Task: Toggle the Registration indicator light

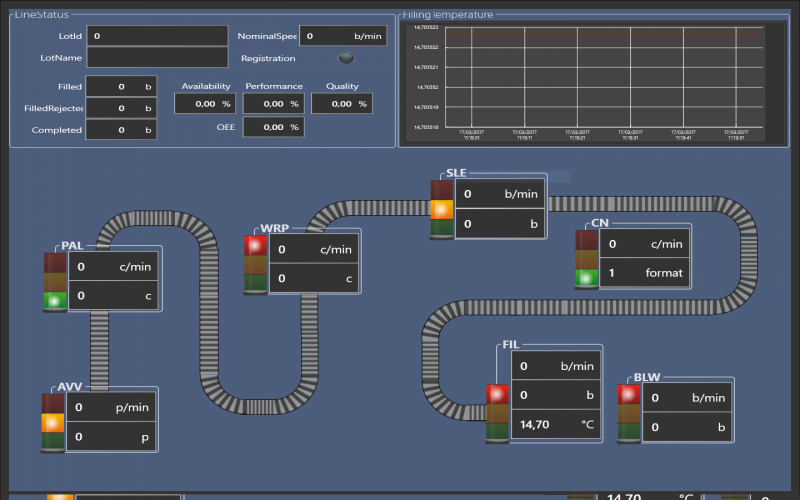Action: coord(346,58)
